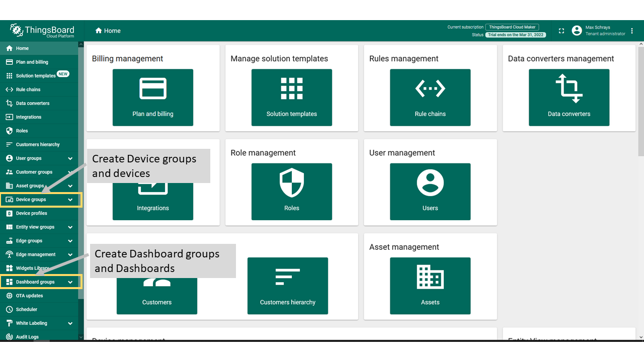Expand the Entity view groups chevron
The width and height of the screenshot is (644, 362).
[x=70, y=227]
